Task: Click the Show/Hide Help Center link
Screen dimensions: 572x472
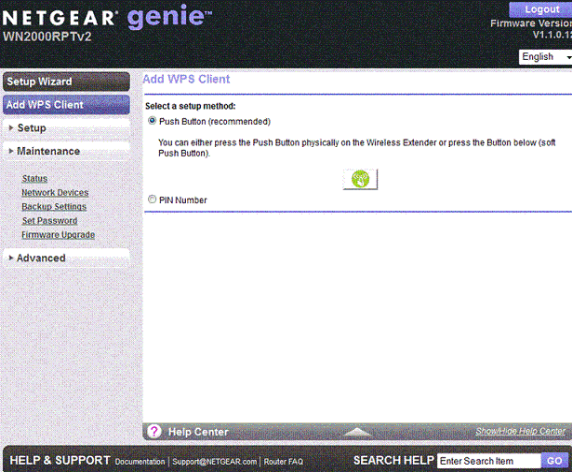Action: tap(521, 431)
